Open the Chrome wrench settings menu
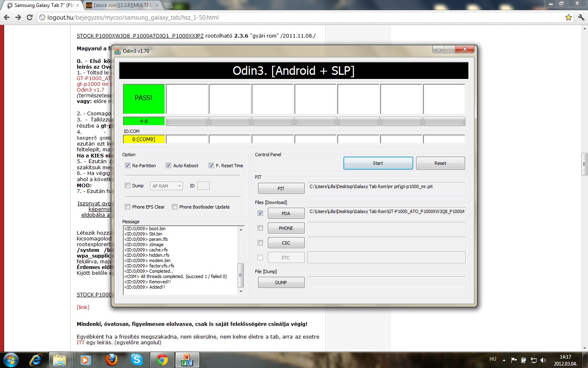588x368 pixels. (581, 17)
